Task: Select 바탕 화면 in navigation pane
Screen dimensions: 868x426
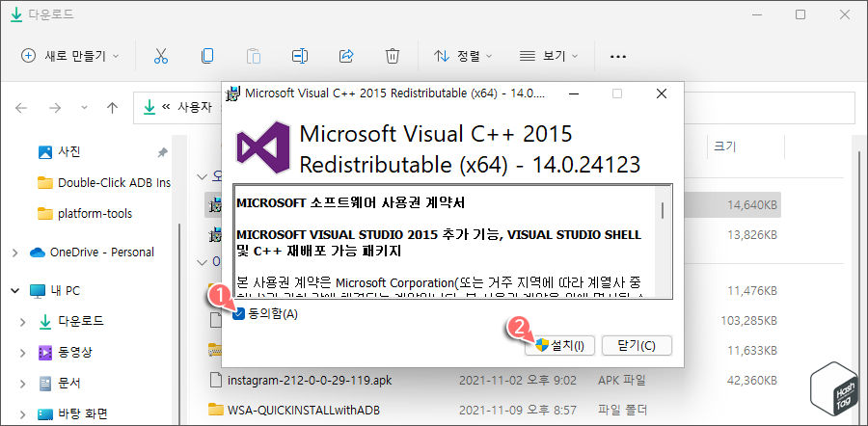Action: (82, 413)
